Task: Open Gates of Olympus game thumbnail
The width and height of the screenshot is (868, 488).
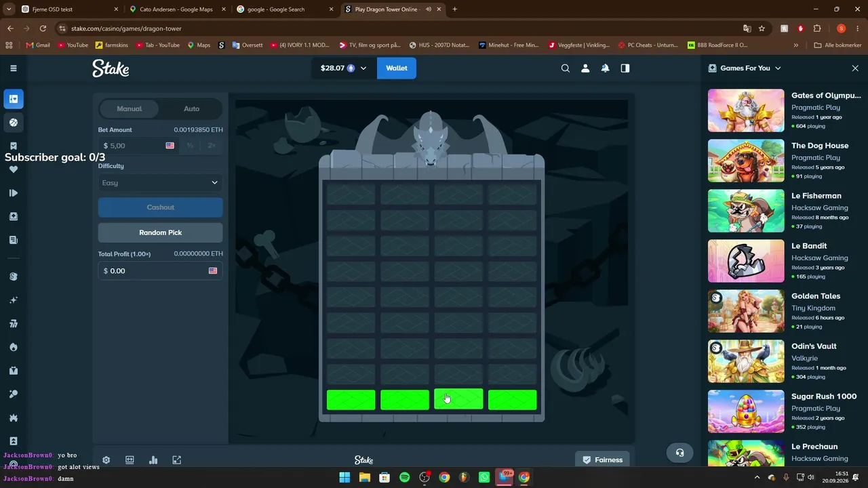Action: click(x=746, y=110)
